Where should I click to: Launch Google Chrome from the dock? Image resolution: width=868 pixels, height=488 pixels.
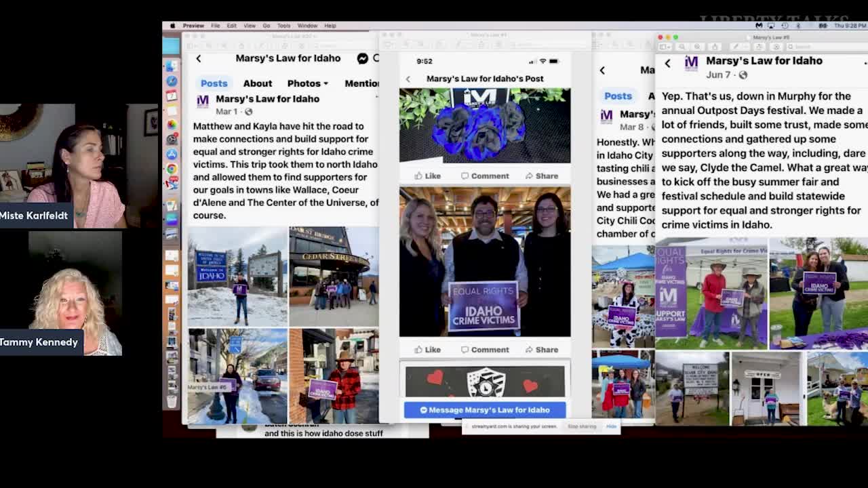(x=172, y=169)
